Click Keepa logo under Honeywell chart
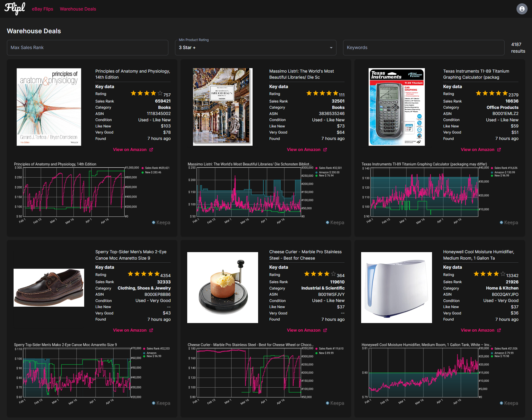The image size is (532, 420). click(x=509, y=403)
